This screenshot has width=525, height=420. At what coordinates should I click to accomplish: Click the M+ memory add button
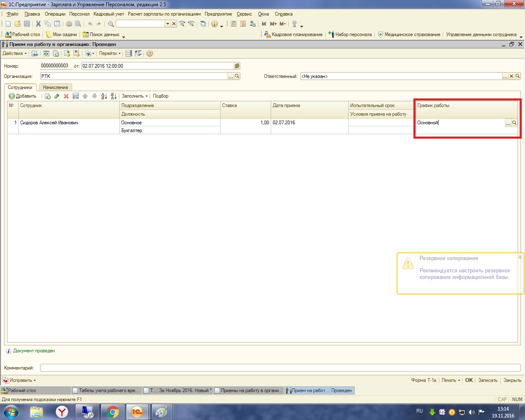(273, 24)
